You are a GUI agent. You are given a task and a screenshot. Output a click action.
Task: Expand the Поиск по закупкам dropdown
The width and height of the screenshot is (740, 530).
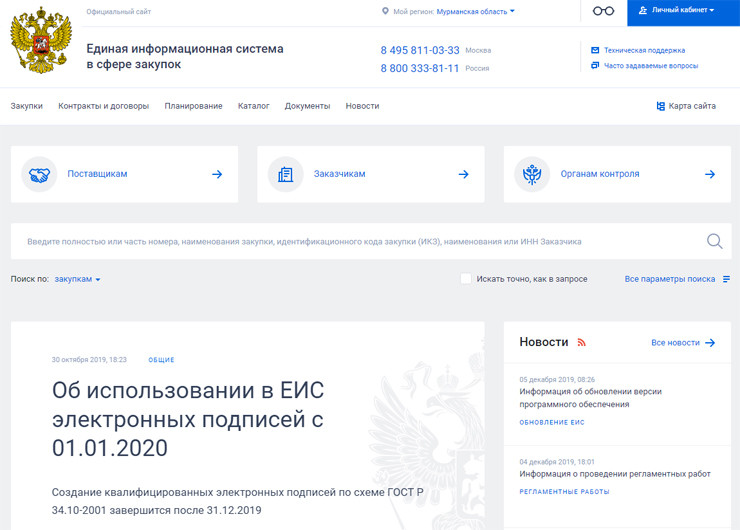point(77,279)
